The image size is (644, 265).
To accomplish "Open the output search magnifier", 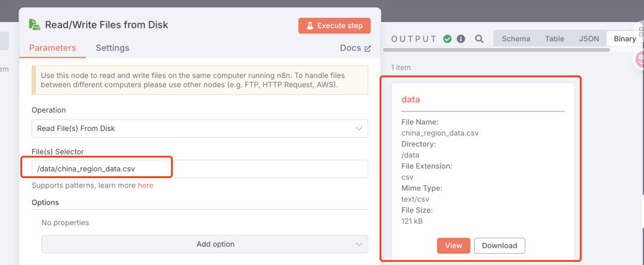I will pyautogui.click(x=479, y=39).
